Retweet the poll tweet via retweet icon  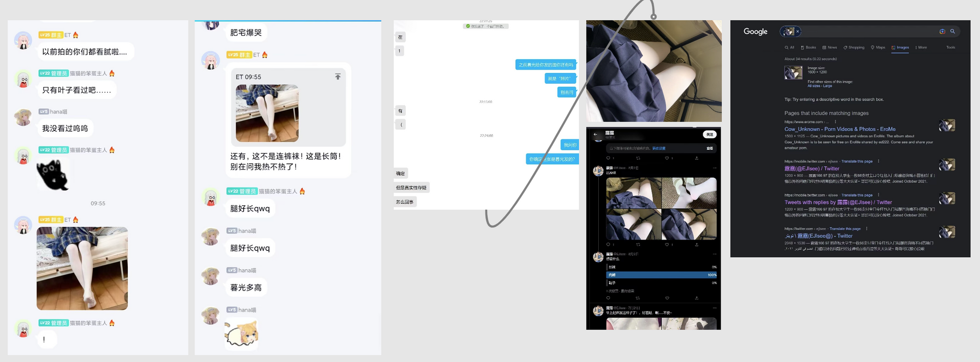pos(637,298)
